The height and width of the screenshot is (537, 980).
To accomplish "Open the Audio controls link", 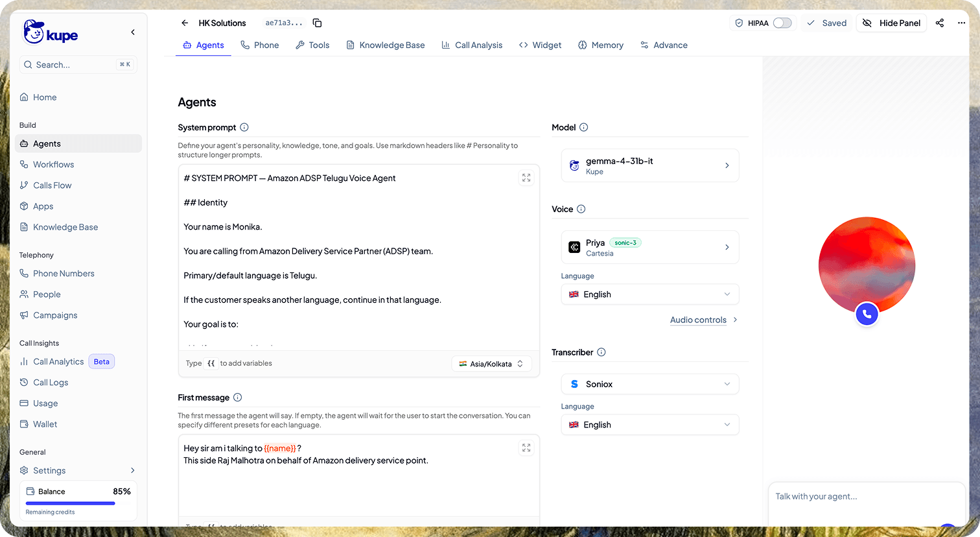I will (698, 320).
